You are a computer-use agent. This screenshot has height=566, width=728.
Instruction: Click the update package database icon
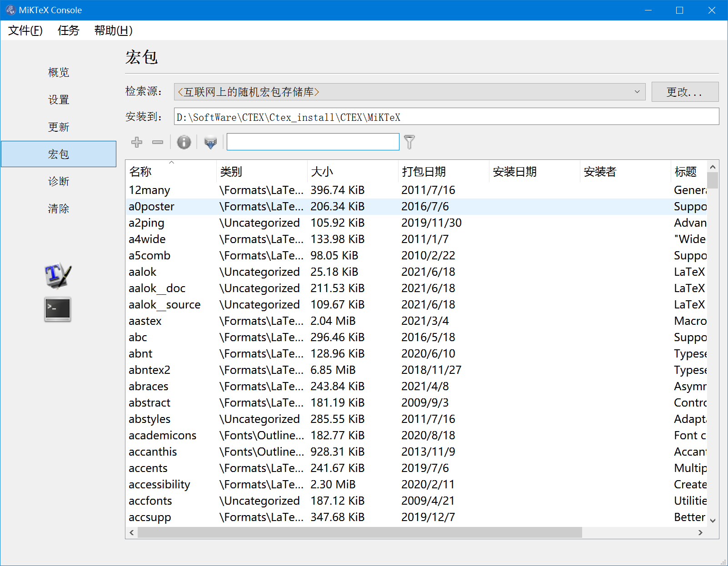210,142
